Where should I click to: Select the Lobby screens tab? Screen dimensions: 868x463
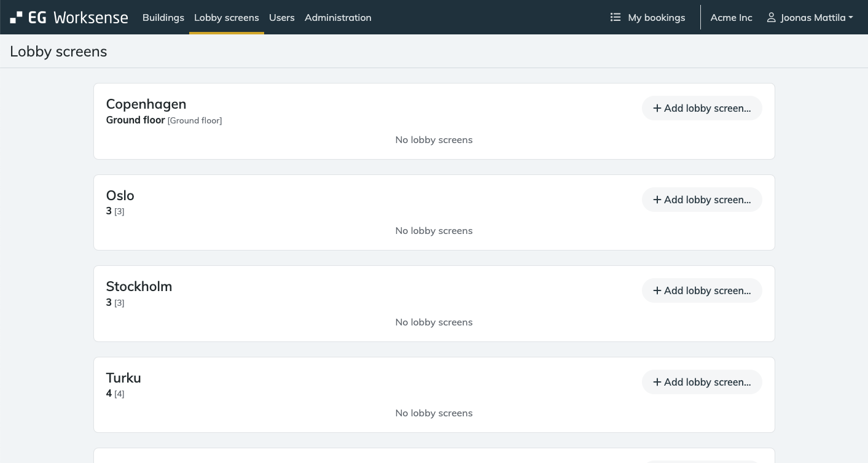click(226, 18)
